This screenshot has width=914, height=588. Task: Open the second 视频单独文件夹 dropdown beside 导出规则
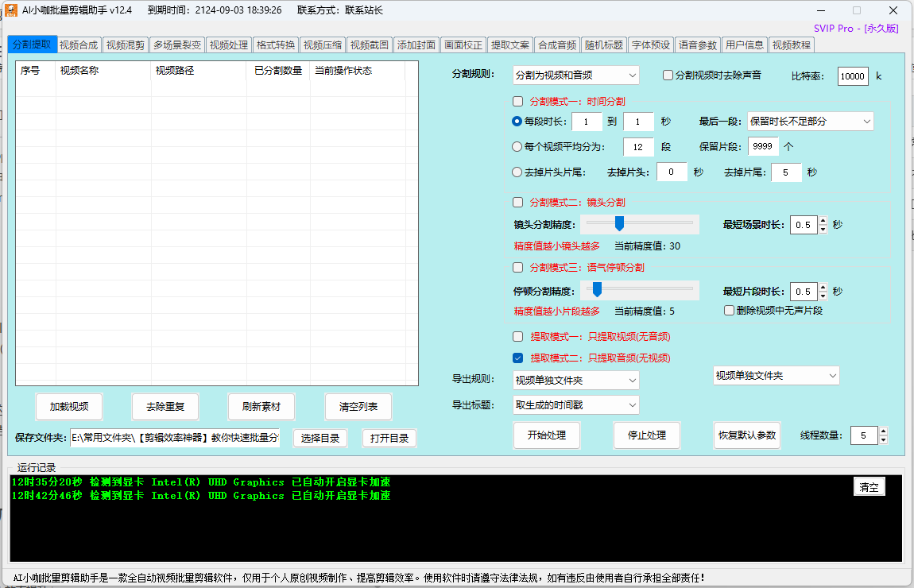tap(776, 376)
